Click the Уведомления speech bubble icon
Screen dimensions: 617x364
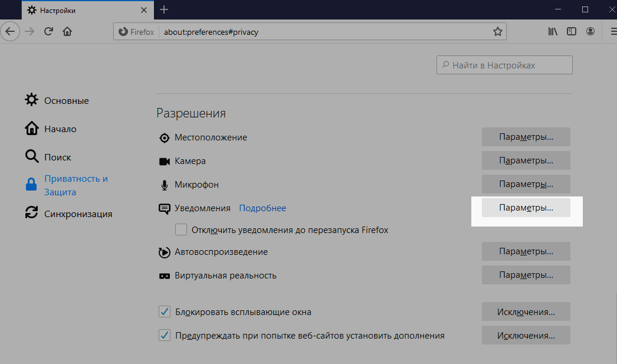click(164, 209)
